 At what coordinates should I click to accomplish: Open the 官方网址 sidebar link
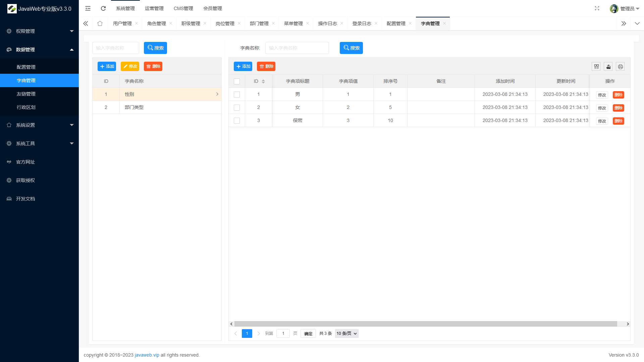[x=39, y=162]
